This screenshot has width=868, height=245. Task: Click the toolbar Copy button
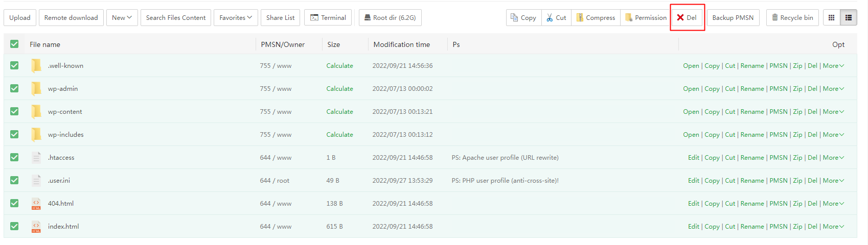point(523,18)
